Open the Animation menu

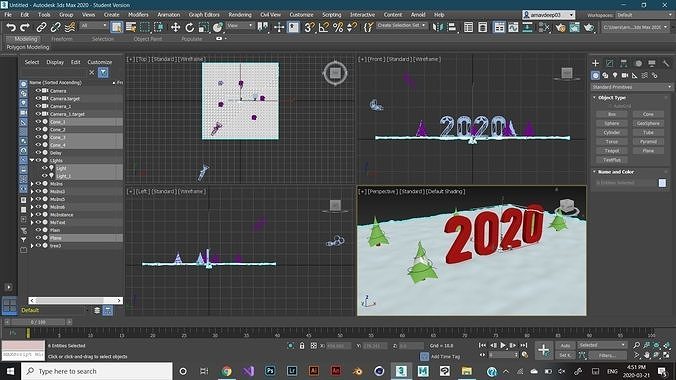(169, 15)
